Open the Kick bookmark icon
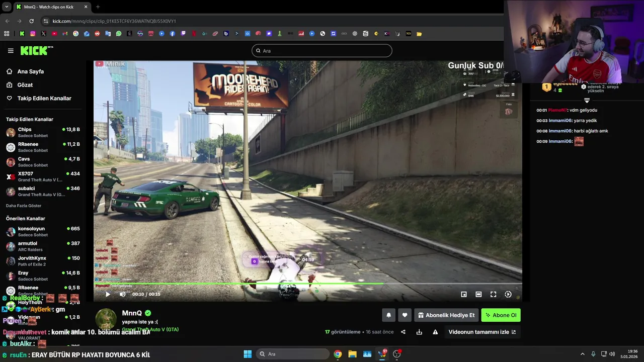The image size is (644, 362). (22, 34)
